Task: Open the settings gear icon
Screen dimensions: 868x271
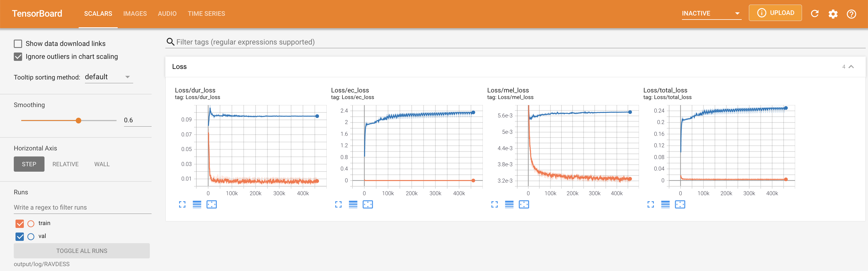Action: [833, 14]
